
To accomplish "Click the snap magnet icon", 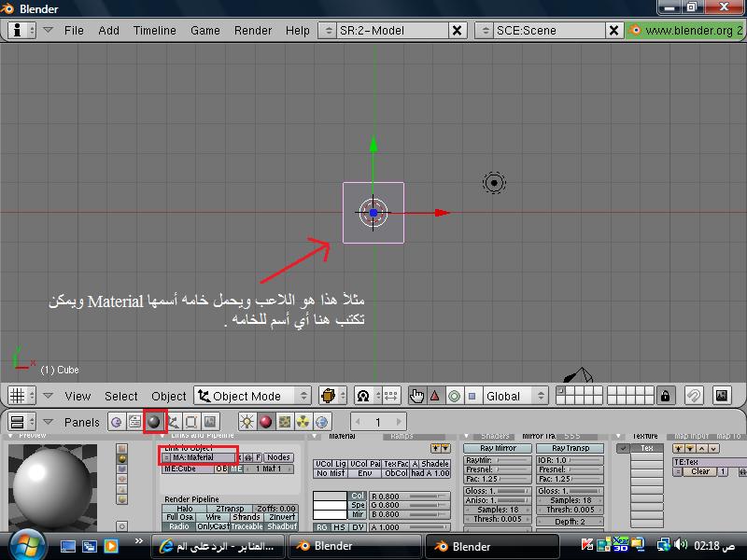I will point(694,396).
